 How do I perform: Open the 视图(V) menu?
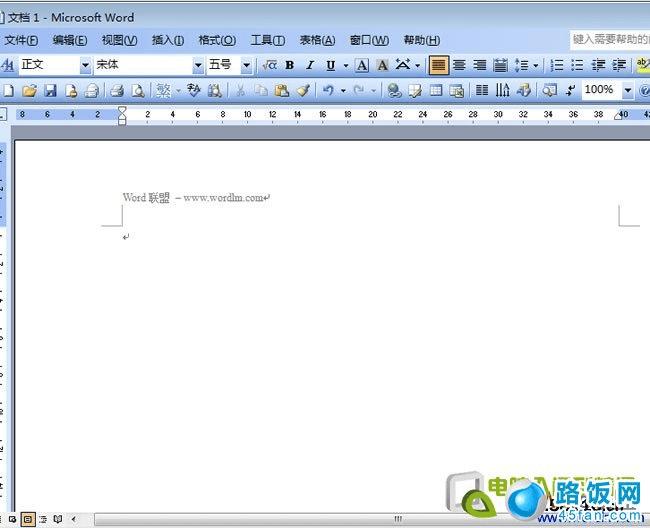tap(119, 40)
